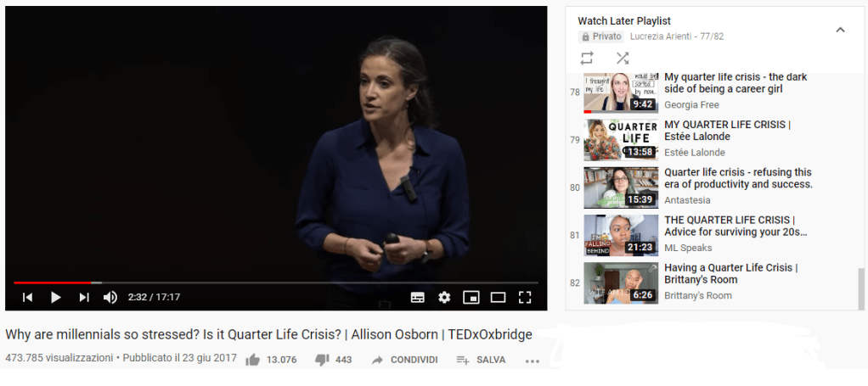The width and height of the screenshot is (868, 386).
Task: Like the video with thumbs up
Action: [252, 360]
